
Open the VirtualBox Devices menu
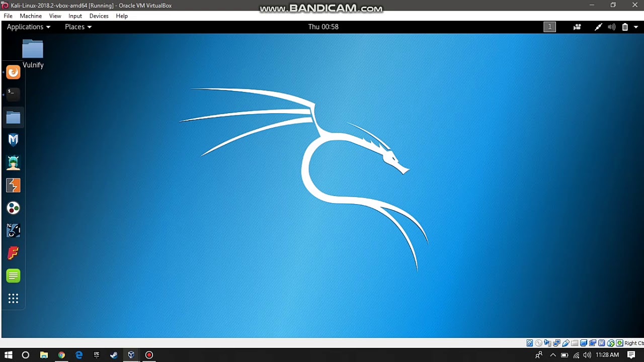(x=99, y=16)
